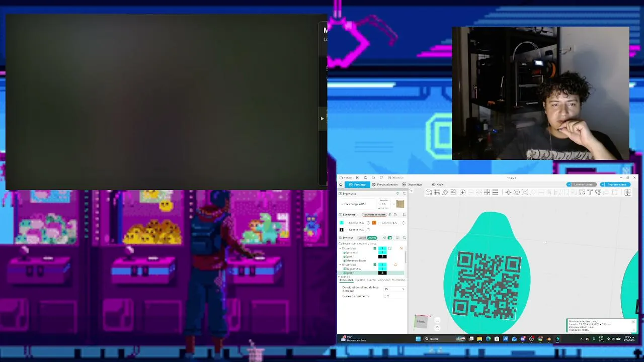Click the object search field in Proceso
The height and width of the screenshot is (362, 644).
(x=371, y=243)
